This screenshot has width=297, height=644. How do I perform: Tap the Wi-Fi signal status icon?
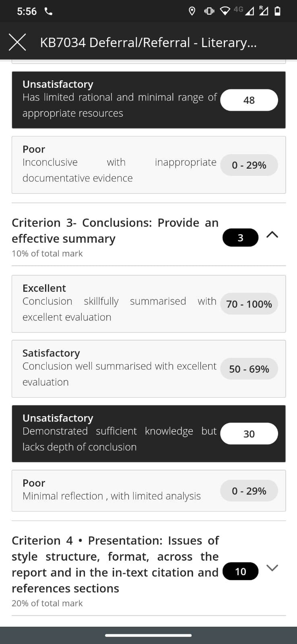click(226, 11)
